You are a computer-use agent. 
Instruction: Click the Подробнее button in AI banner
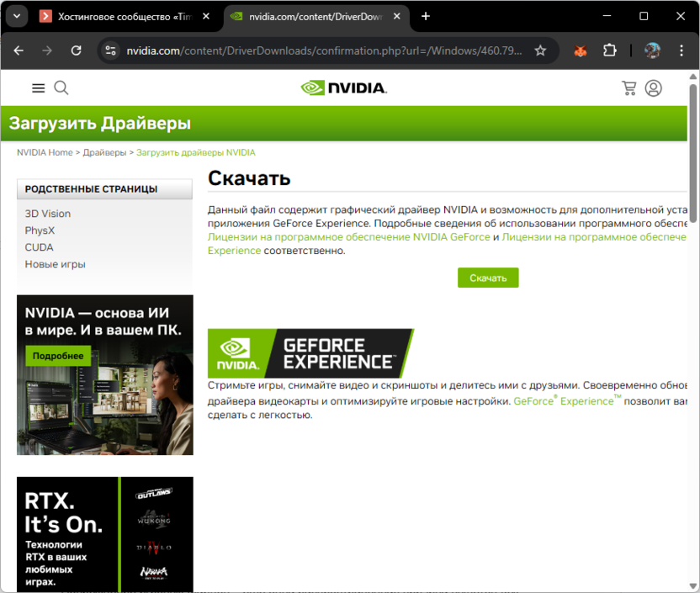[58, 356]
